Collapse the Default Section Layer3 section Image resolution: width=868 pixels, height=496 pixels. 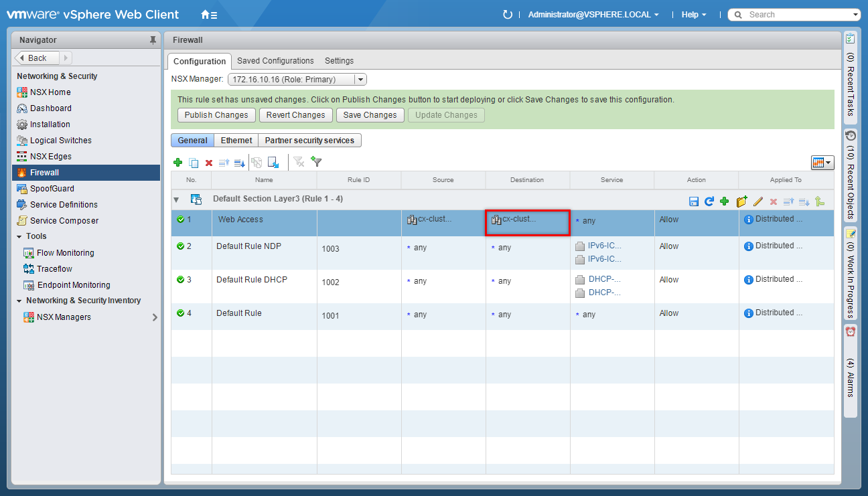click(177, 199)
